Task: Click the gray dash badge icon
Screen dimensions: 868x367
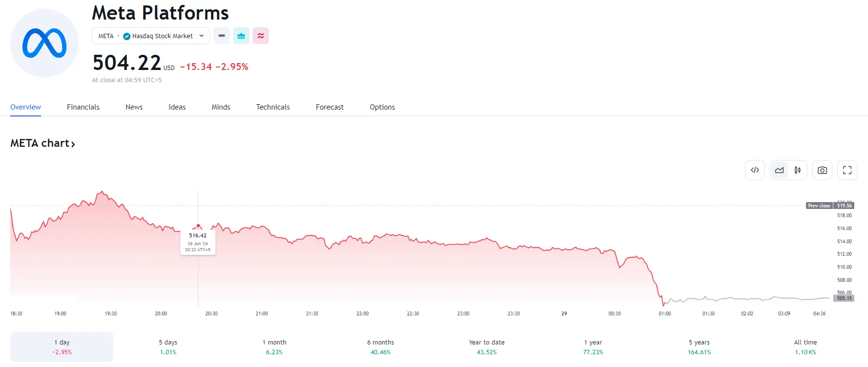Action: pos(221,36)
